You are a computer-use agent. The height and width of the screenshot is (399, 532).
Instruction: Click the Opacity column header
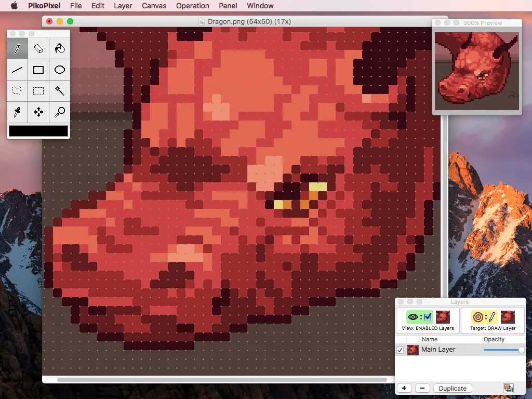click(x=494, y=339)
